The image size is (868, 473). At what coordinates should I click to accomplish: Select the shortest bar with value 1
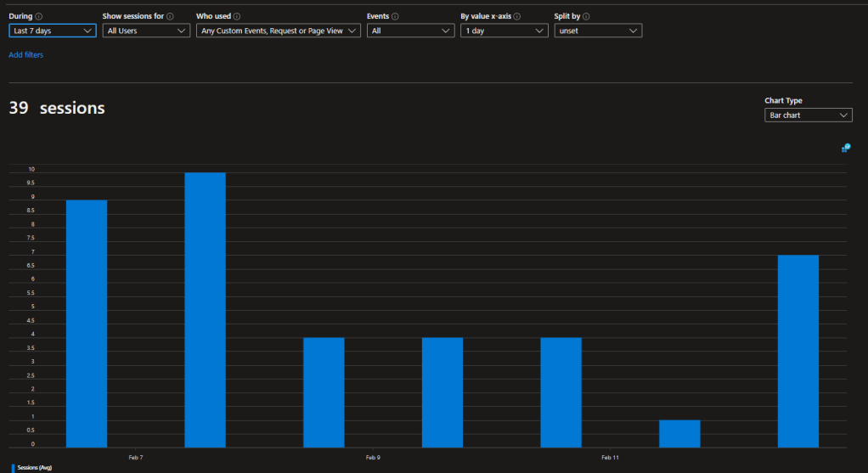click(x=679, y=434)
